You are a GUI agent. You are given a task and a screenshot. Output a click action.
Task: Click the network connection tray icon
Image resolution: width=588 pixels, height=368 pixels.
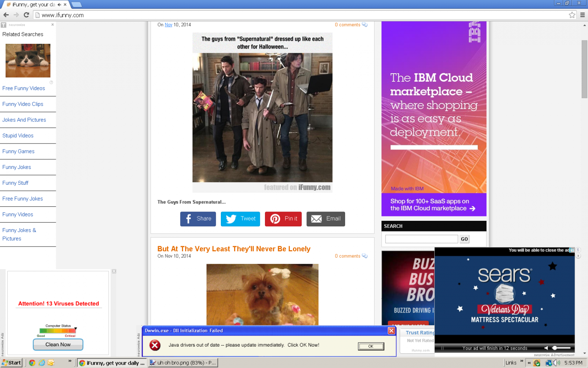(549, 363)
